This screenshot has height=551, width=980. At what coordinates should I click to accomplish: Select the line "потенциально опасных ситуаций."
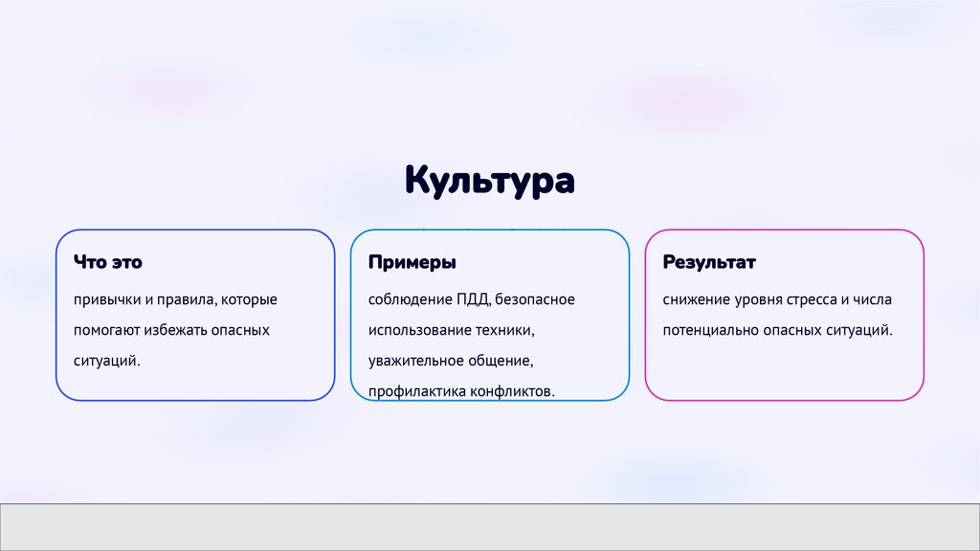pos(777,330)
